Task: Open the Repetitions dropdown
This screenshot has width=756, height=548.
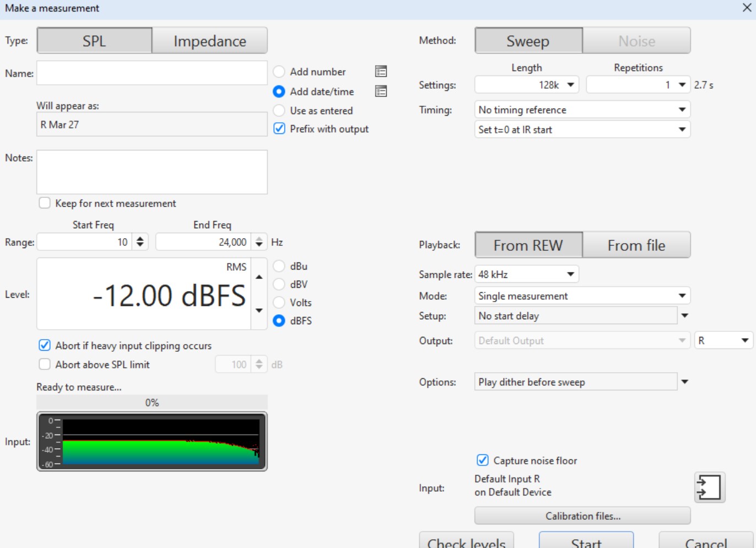Action: tap(638, 85)
